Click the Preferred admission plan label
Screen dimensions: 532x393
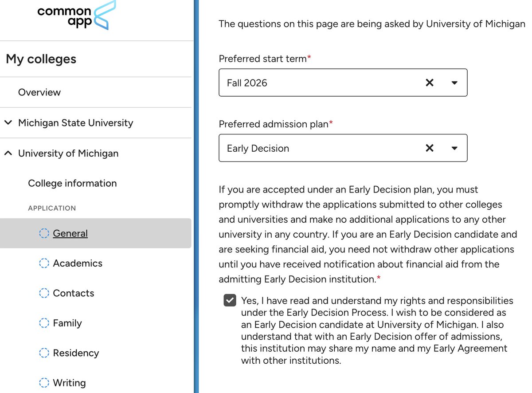click(276, 124)
